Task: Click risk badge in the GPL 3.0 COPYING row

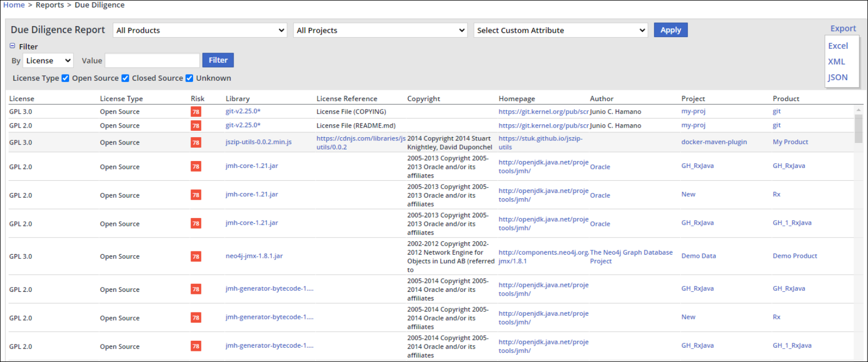Action: 196,112
